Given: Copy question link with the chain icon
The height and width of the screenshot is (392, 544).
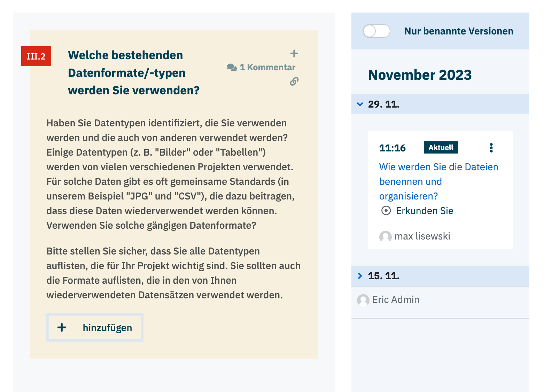Looking at the screenshot, I should pos(294,81).
